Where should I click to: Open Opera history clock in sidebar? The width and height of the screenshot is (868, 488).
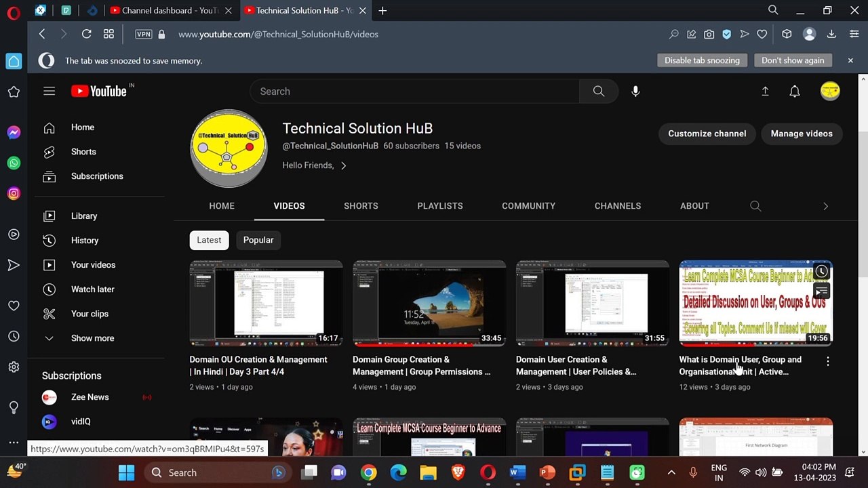(14, 336)
